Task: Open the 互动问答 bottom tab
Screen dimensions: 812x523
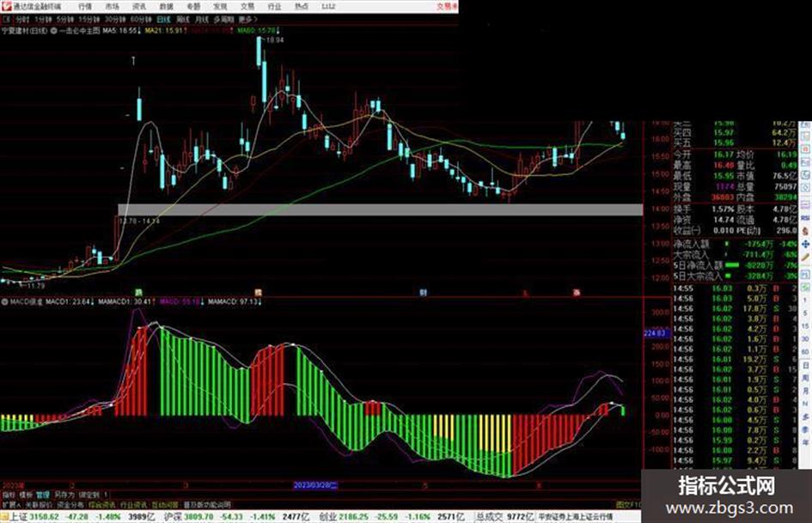Action: pos(165,504)
